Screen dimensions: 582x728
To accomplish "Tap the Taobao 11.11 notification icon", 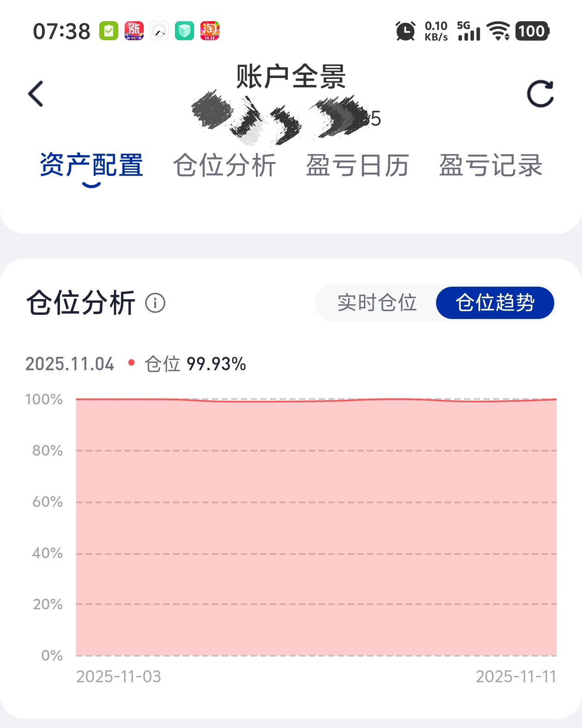I will [x=210, y=31].
